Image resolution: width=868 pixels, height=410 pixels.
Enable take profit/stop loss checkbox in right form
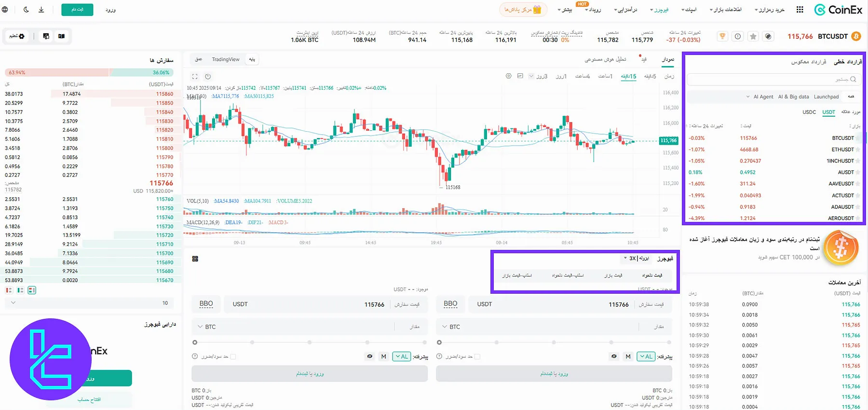pyautogui.click(x=477, y=356)
